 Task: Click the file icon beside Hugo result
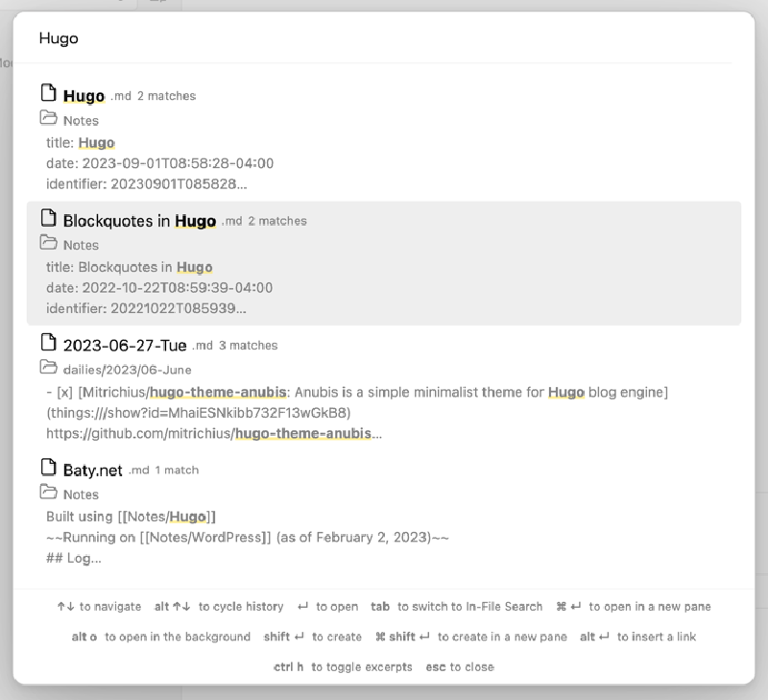[x=48, y=92]
